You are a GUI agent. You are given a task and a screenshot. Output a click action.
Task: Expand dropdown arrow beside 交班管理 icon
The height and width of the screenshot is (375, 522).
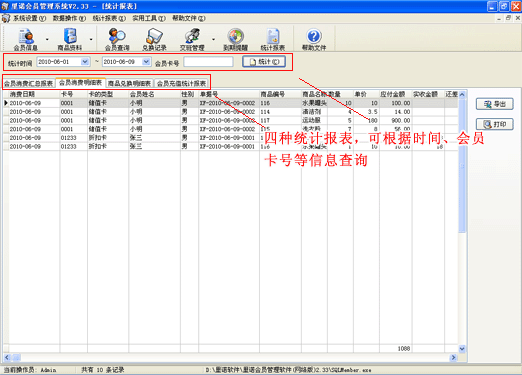213,39
